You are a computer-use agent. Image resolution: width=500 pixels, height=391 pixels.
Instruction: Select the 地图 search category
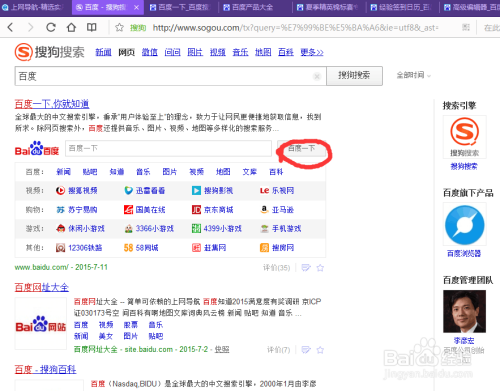263,52
